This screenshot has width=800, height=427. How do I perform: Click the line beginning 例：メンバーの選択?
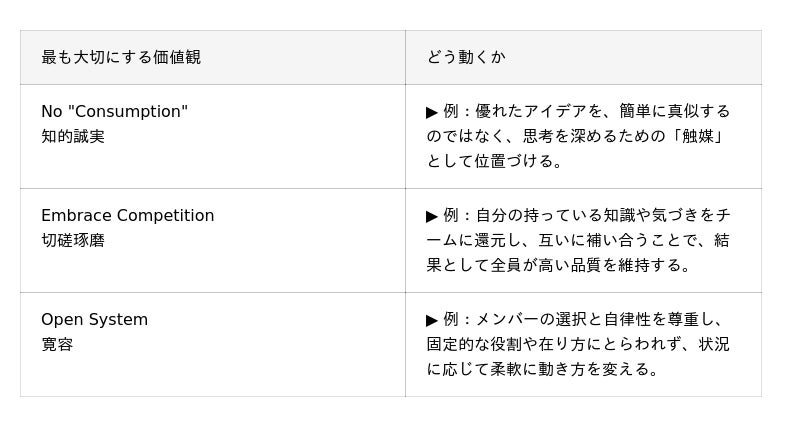(583, 319)
